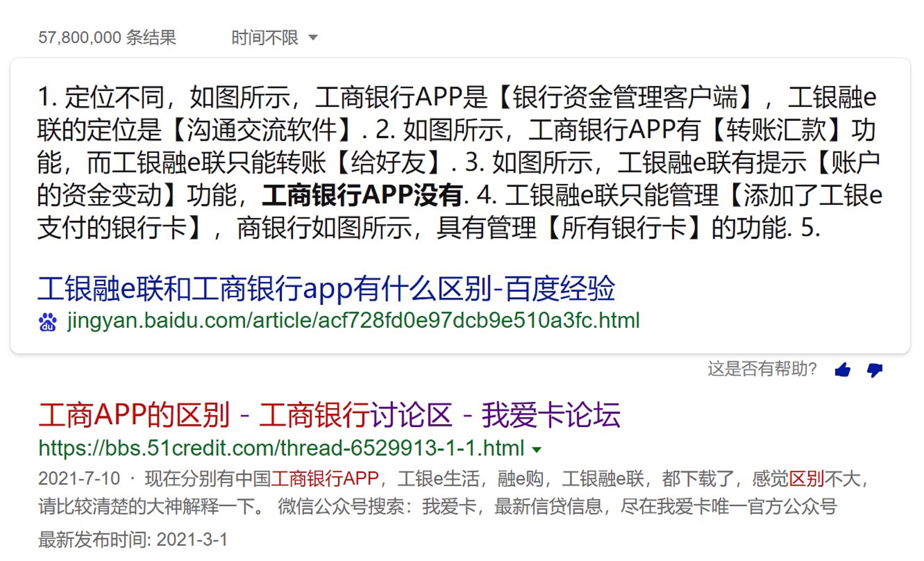This screenshot has height=561, width=924.
Task: Click the 2021-7-10 result date
Action: click(x=79, y=479)
